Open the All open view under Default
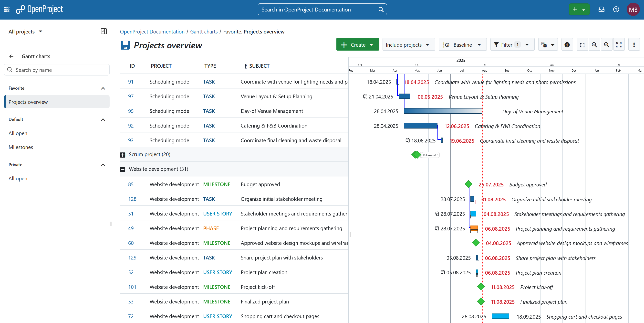644x323 pixels. point(18,133)
